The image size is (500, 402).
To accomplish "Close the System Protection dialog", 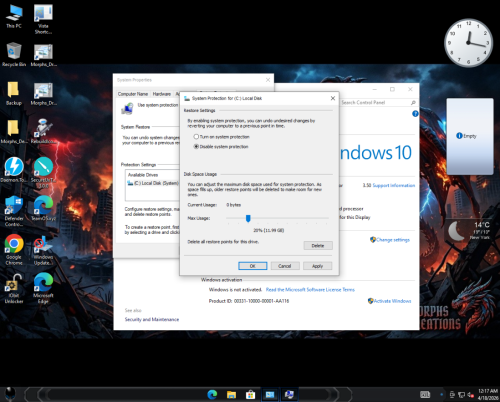I will click(x=333, y=98).
